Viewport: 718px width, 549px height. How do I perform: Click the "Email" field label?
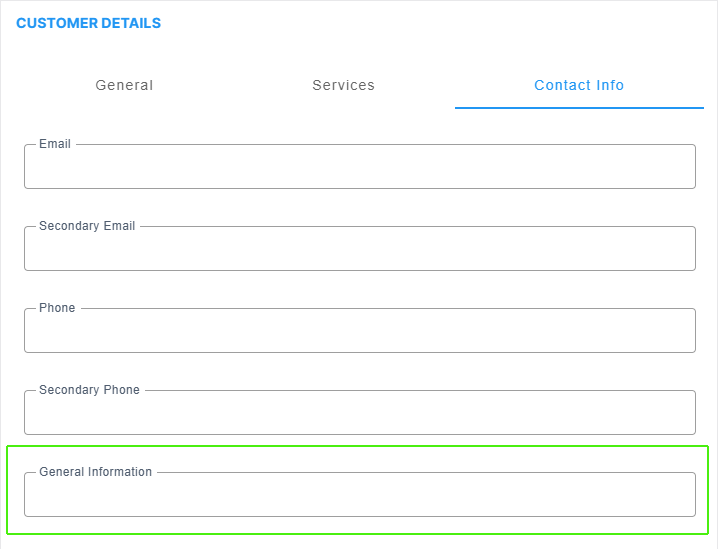coord(55,144)
